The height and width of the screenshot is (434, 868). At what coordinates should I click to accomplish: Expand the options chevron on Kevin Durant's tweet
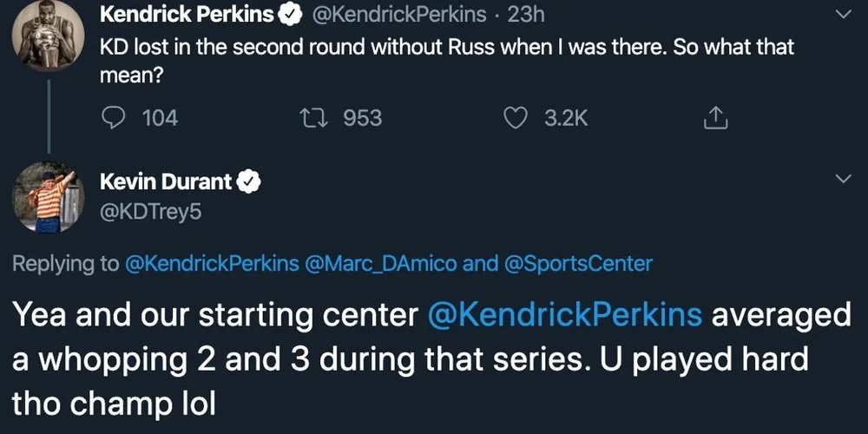(x=843, y=179)
